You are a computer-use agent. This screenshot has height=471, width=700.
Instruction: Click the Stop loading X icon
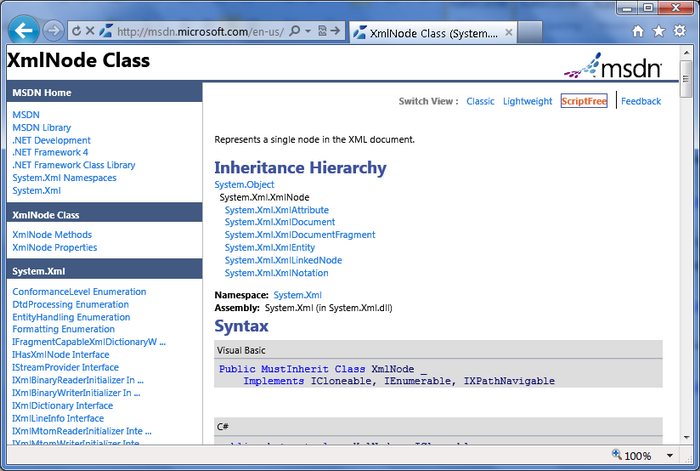[x=91, y=31]
